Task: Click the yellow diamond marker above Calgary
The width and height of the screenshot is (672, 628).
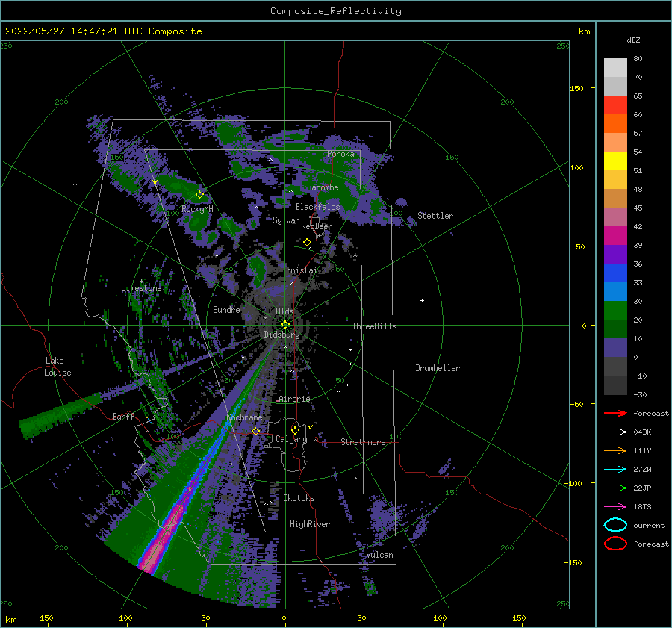Action: (295, 430)
